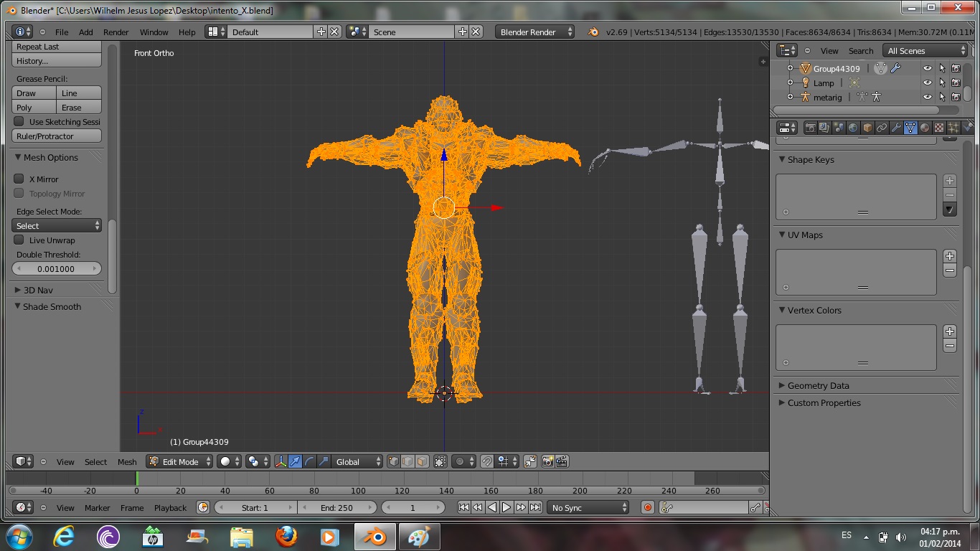The width and height of the screenshot is (980, 551).
Task: Open Firefox from the Windows taskbar
Action: (286, 537)
